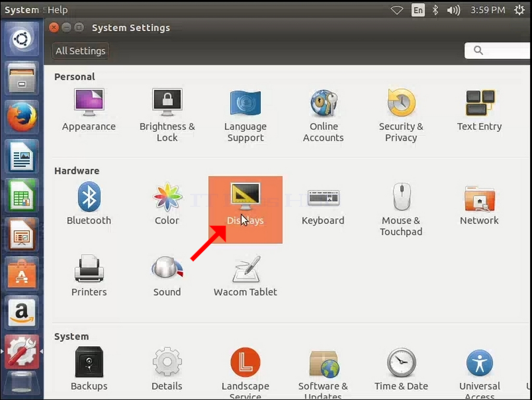Launch Files manager from the launcher
The width and height of the screenshot is (532, 400).
(22, 79)
